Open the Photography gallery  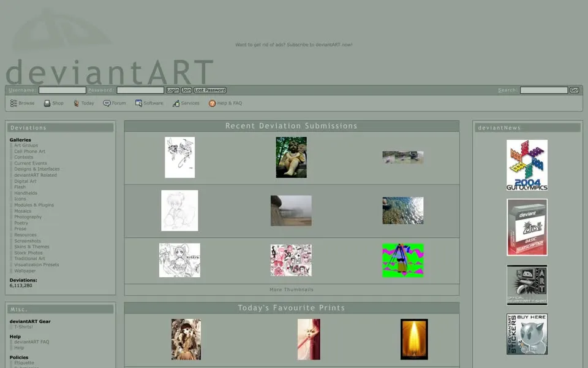(x=28, y=217)
